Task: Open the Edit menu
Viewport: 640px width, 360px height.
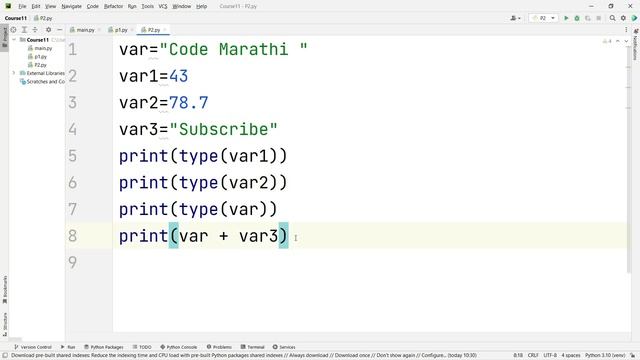Action: pos(36,7)
